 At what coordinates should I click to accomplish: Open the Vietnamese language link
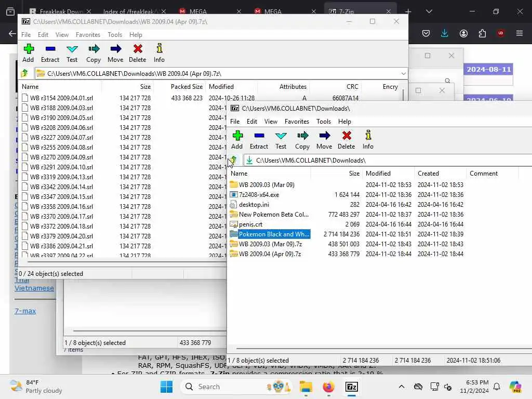pos(34,288)
